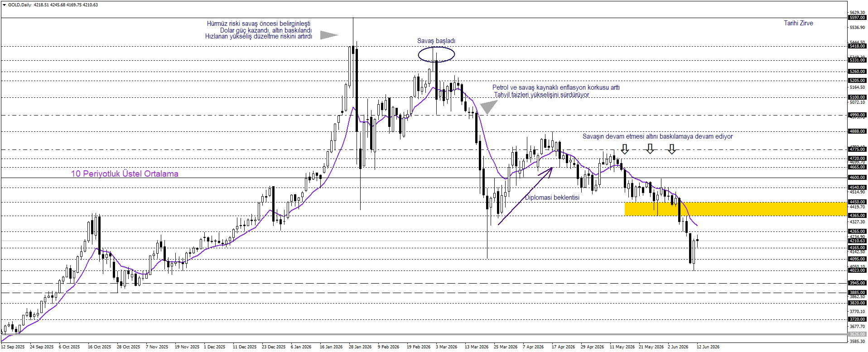Click the 4365.00 price label
Image resolution: width=868 pixels, height=352 pixels.
(857, 216)
